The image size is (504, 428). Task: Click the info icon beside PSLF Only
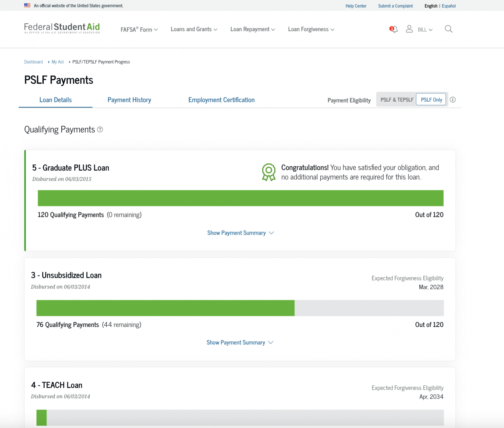[453, 99]
